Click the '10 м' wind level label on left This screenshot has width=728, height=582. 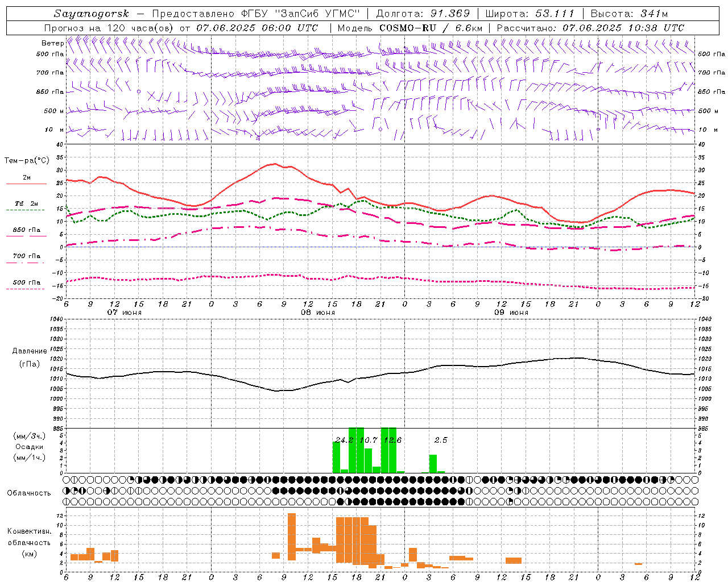pyautogui.click(x=55, y=130)
